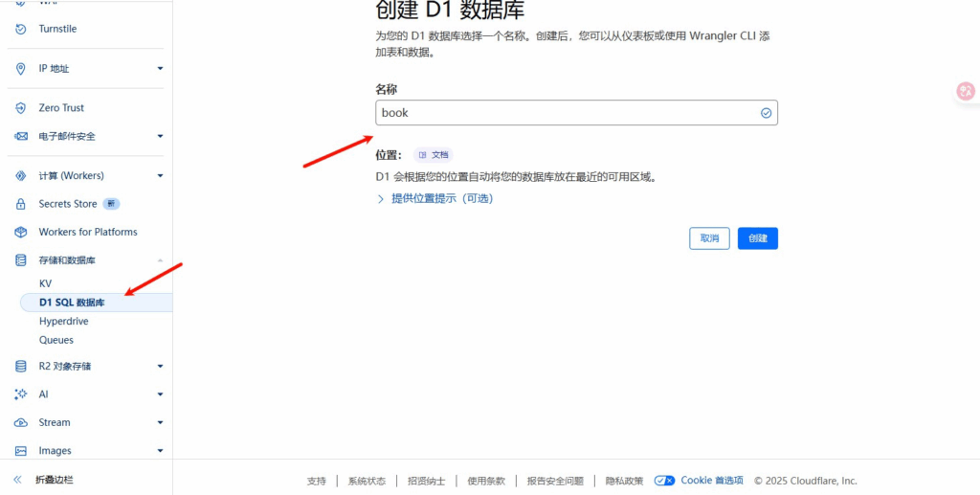
Task: Expand the 电子邮件安全 menu arrow
Action: coord(160,136)
